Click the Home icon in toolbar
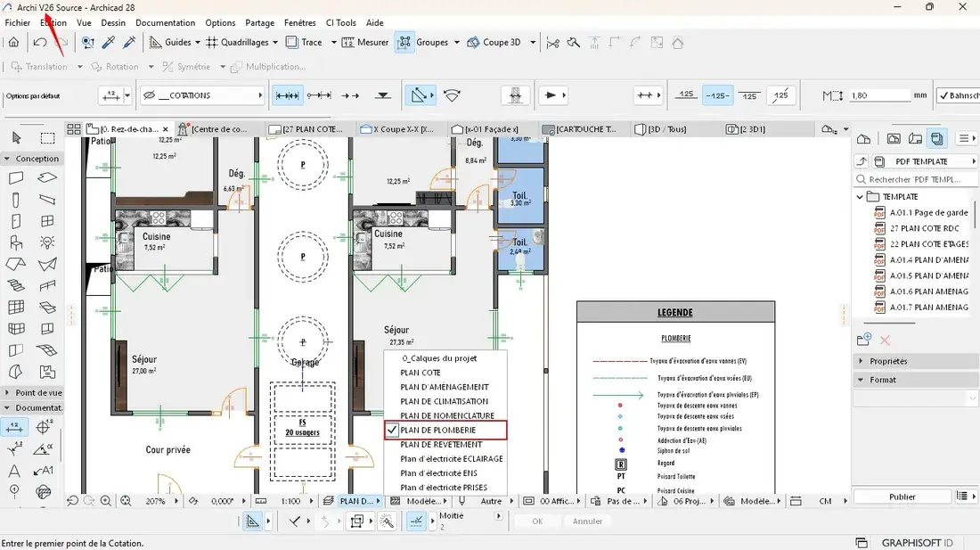This screenshot has width=980, height=550. (x=13, y=43)
